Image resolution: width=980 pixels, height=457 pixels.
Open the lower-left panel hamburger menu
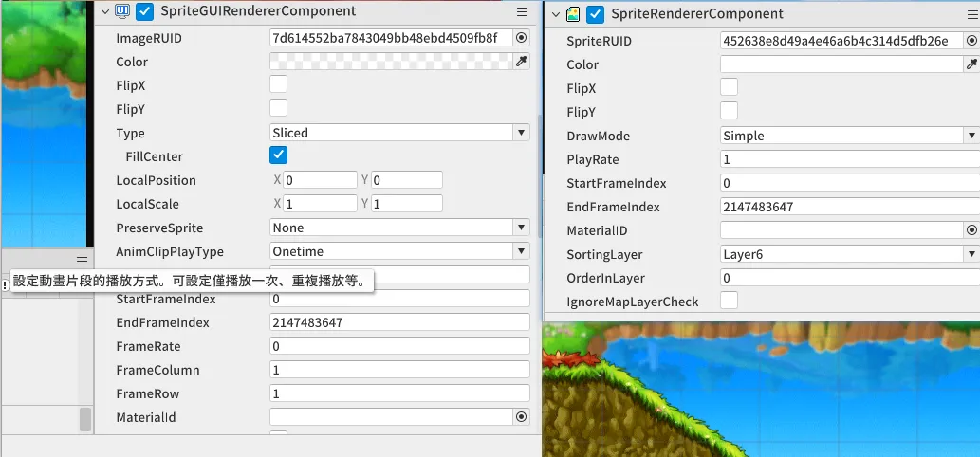(82, 261)
